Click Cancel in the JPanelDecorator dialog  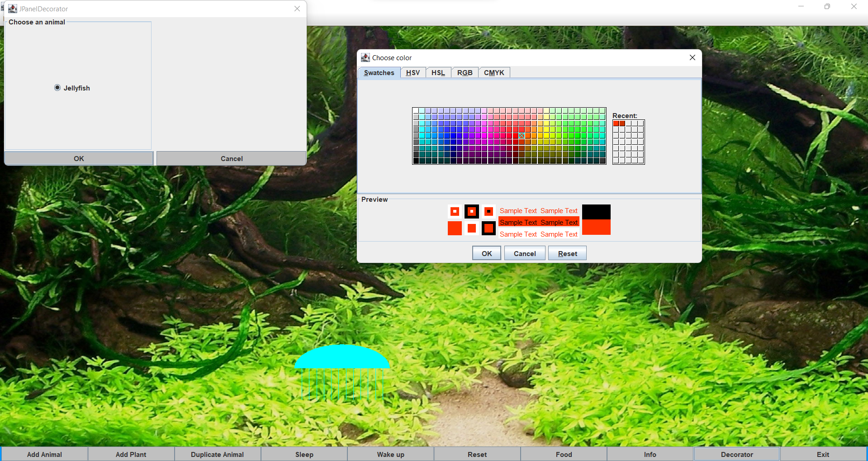coord(232,158)
